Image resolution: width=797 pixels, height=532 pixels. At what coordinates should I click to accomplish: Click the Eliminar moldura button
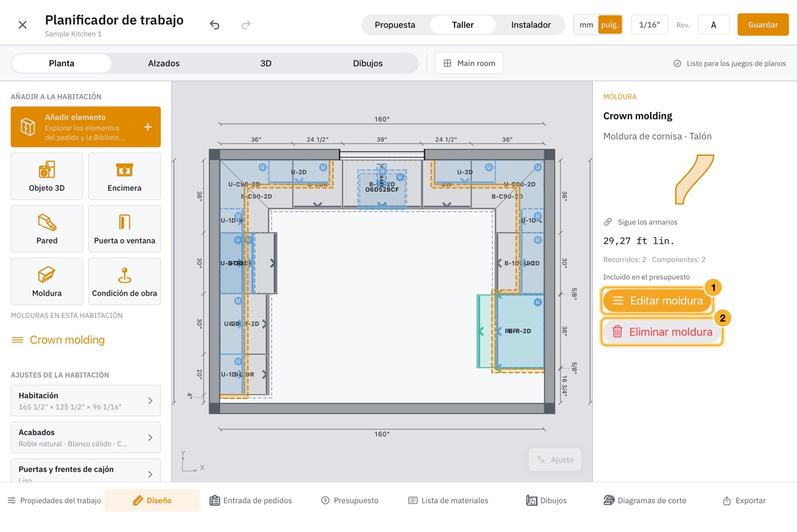tap(662, 332)
